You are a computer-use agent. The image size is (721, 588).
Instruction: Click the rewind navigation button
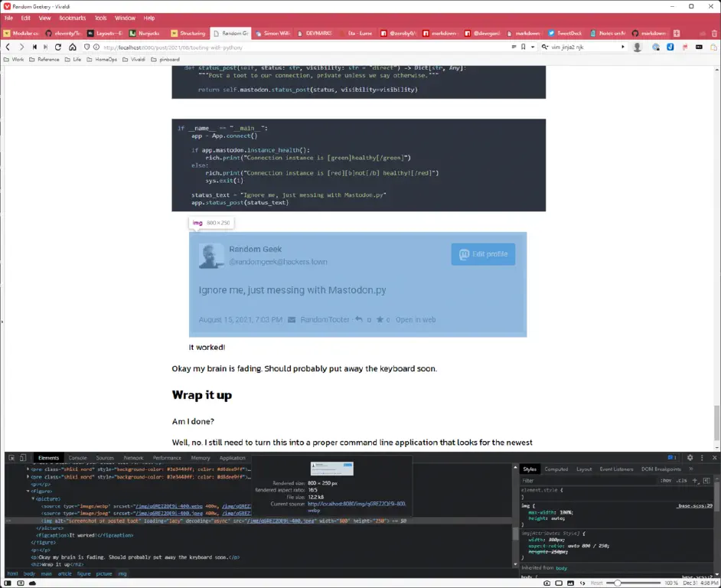click(x=34, y=47)
